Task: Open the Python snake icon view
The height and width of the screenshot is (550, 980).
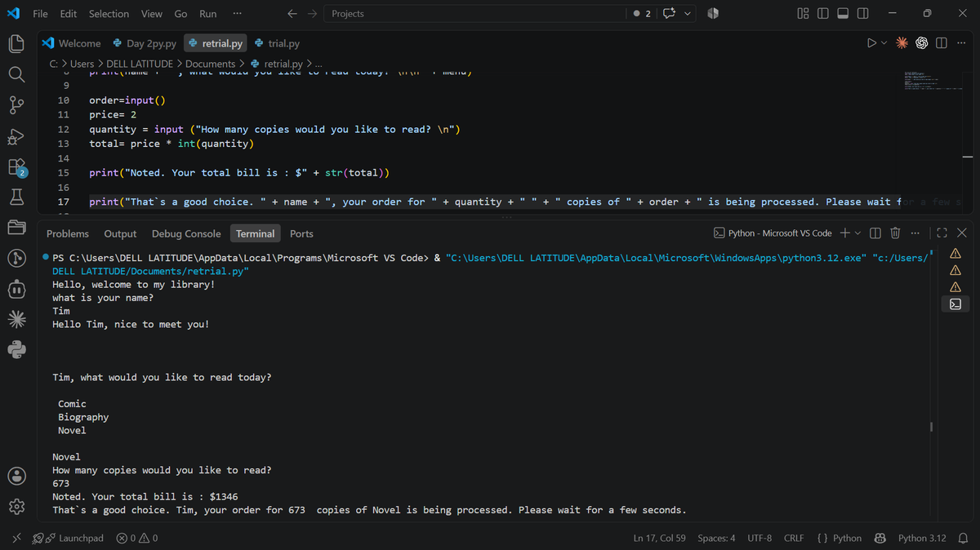Action: point(16,349)
